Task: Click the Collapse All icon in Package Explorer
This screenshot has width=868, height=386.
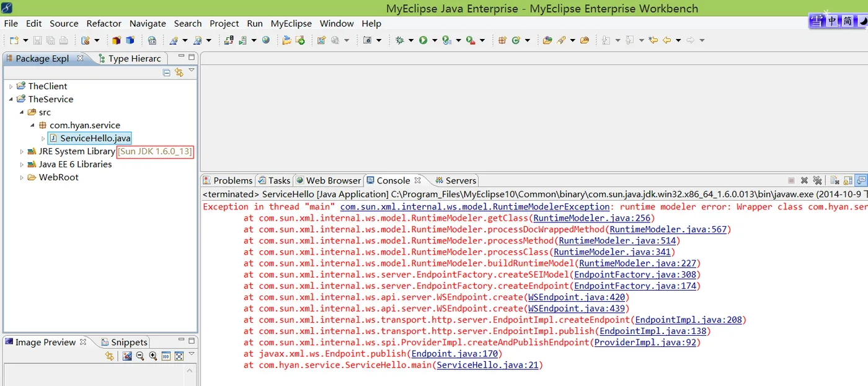Action: pyautogui.click(x=167, y=72)
